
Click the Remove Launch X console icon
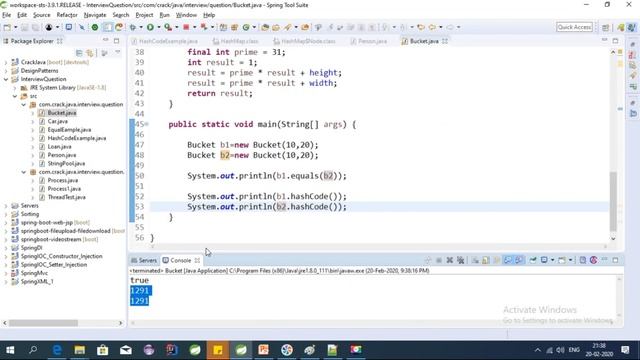click(450, 260)
